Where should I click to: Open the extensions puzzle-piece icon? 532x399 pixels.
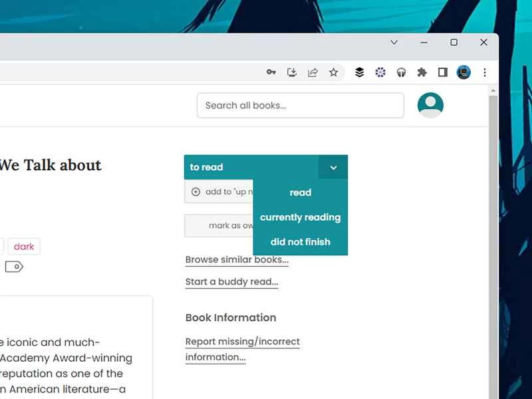coord(422,72)
